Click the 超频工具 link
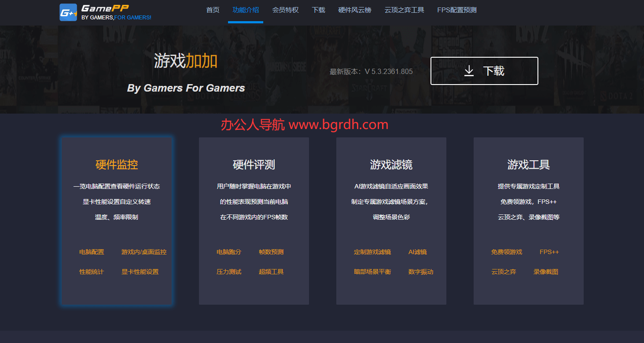 click(x=271, y=272)
